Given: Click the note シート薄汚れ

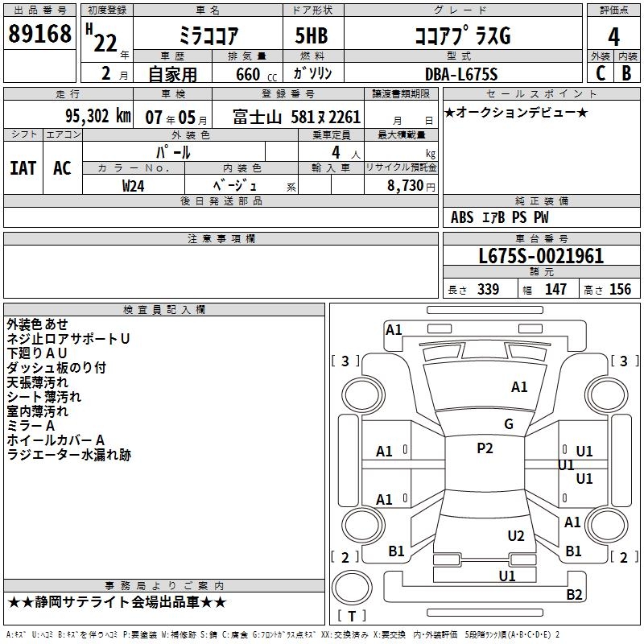Looking at the screenshot, I should click(x=44, y=397).
